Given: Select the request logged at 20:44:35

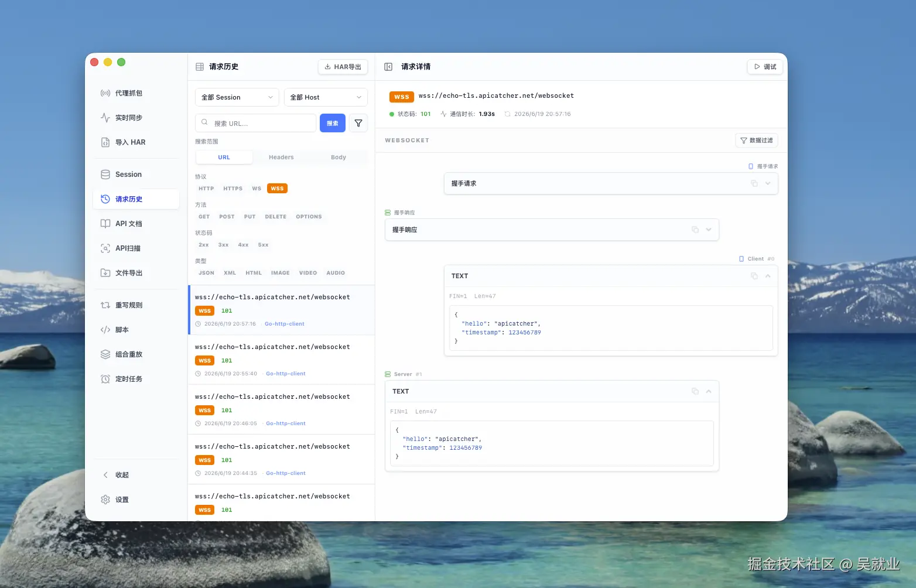Looking at the screenshot, I should coord(281,459).
